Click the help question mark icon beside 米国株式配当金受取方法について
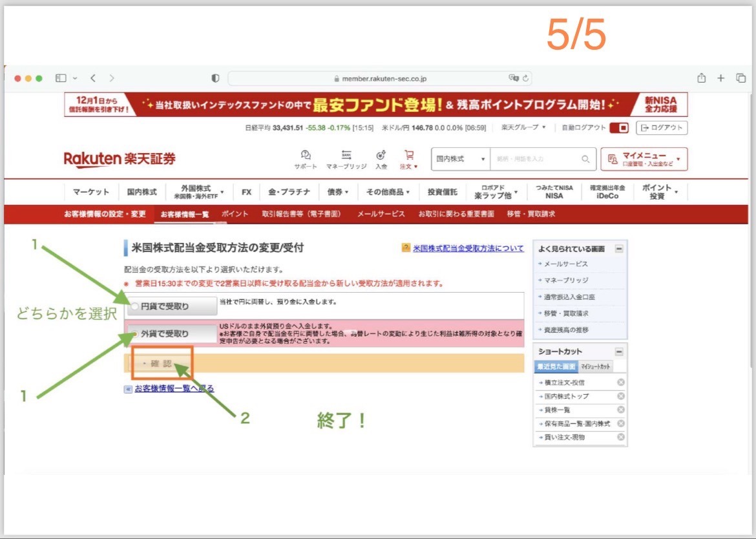Viewport: 756px width, 539px height. (406, 248)
